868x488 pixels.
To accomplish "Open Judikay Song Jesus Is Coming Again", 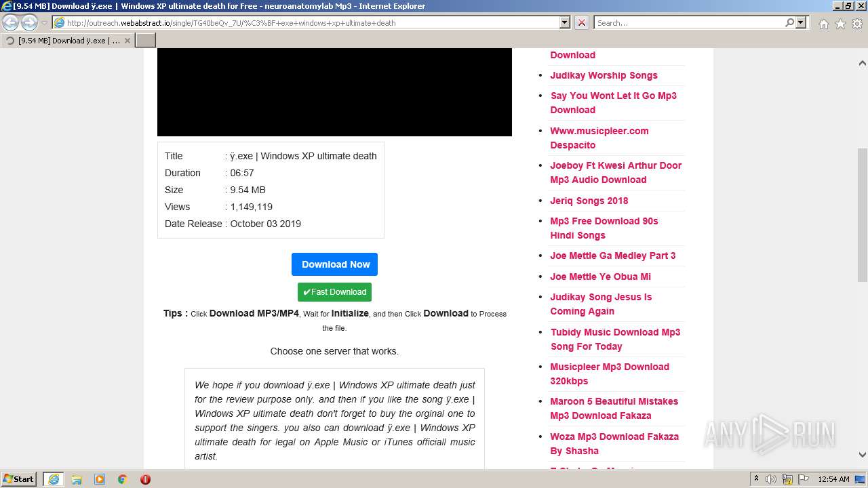I will coord(601,304).
